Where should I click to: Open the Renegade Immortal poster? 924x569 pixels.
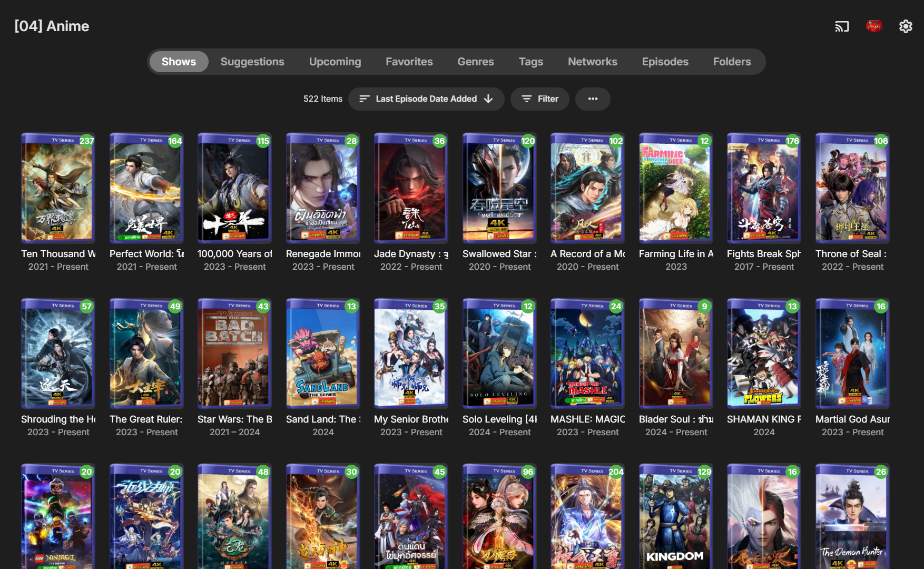[x=323, y=188]
